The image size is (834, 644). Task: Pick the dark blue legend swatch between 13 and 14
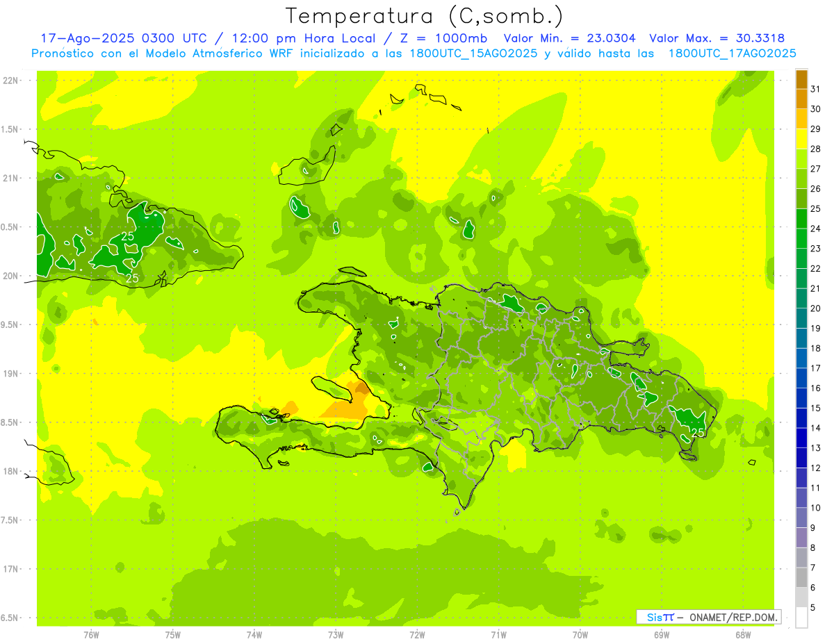(801, 438)
